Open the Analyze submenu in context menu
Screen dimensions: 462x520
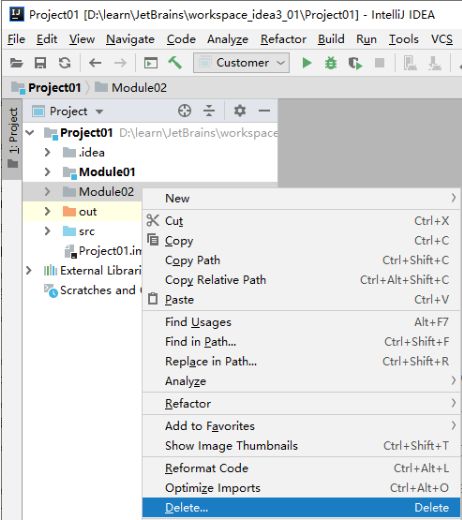[301, 381]
